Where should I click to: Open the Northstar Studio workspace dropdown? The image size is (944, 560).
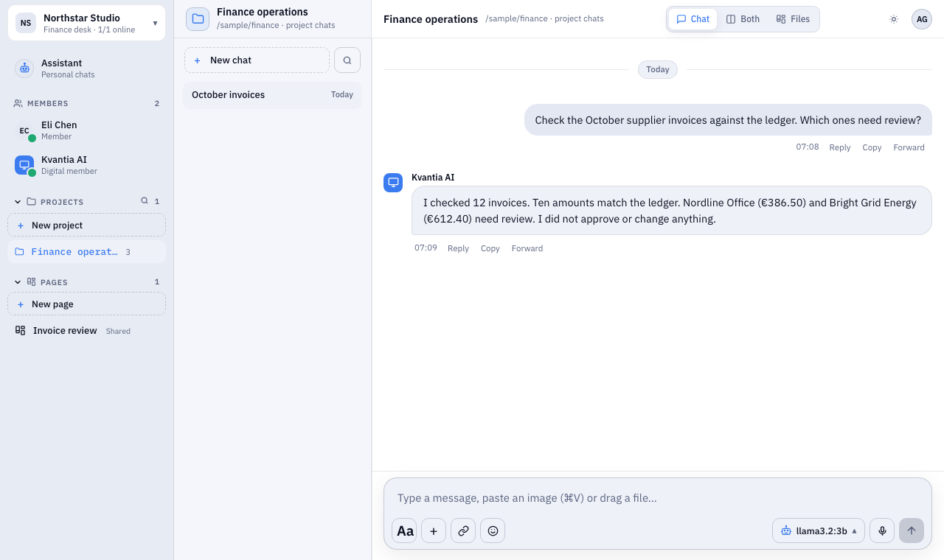click(x=86, y=23)
